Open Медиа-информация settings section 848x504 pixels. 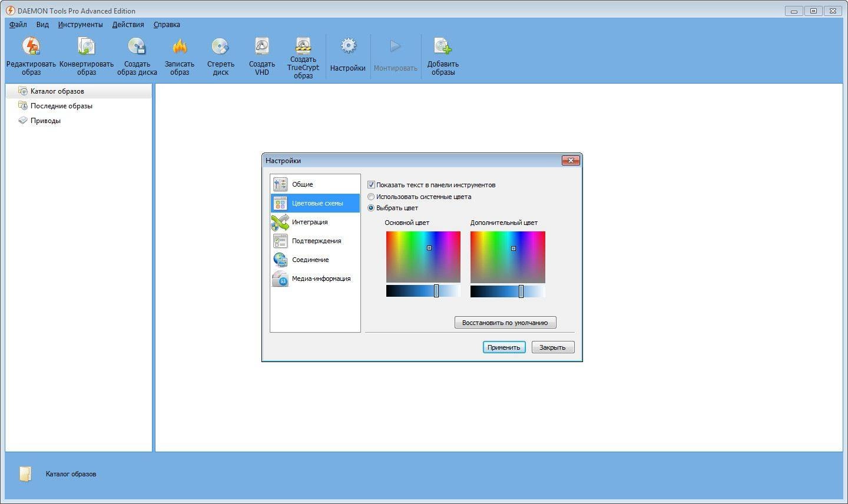point(315,278)
